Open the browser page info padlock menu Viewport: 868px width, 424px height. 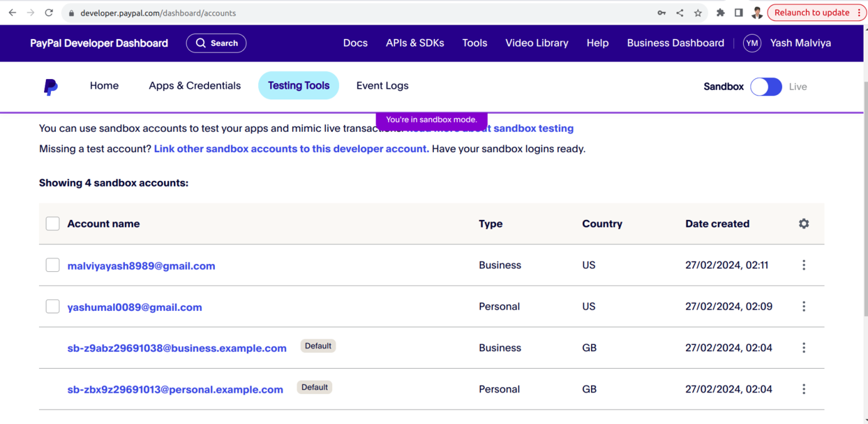point(72,13)
